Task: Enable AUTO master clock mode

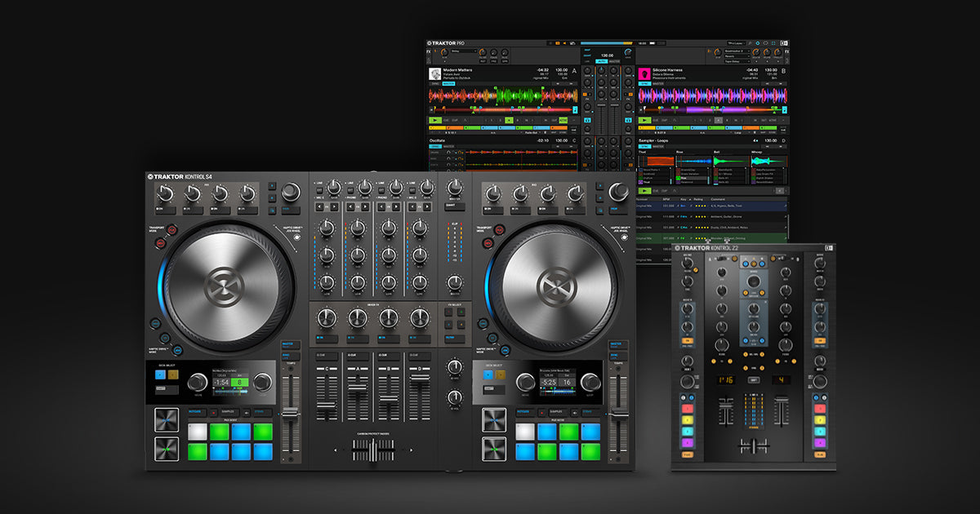Action: (602, 61)
